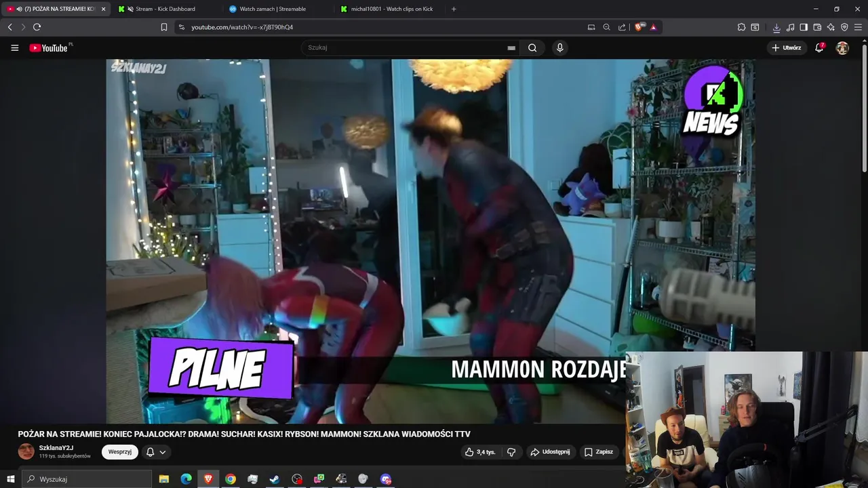Open the SzklanaY2J channel avatar

[26, 451]
